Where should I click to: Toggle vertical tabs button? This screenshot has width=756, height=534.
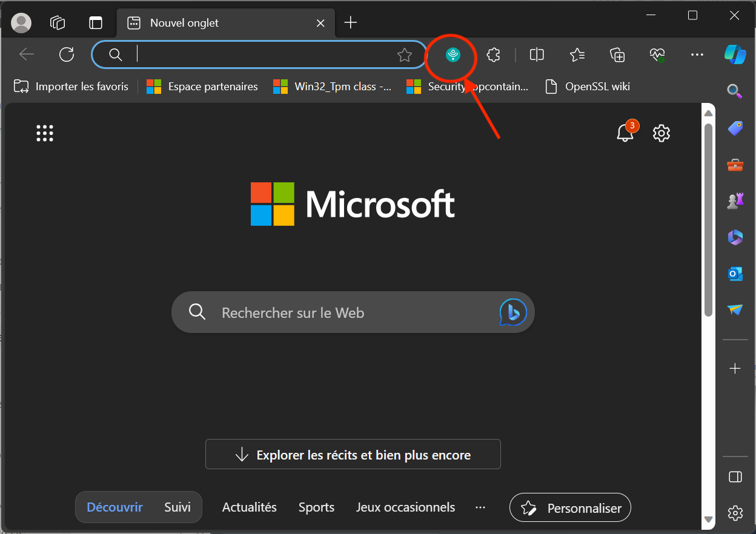(96, 23)
